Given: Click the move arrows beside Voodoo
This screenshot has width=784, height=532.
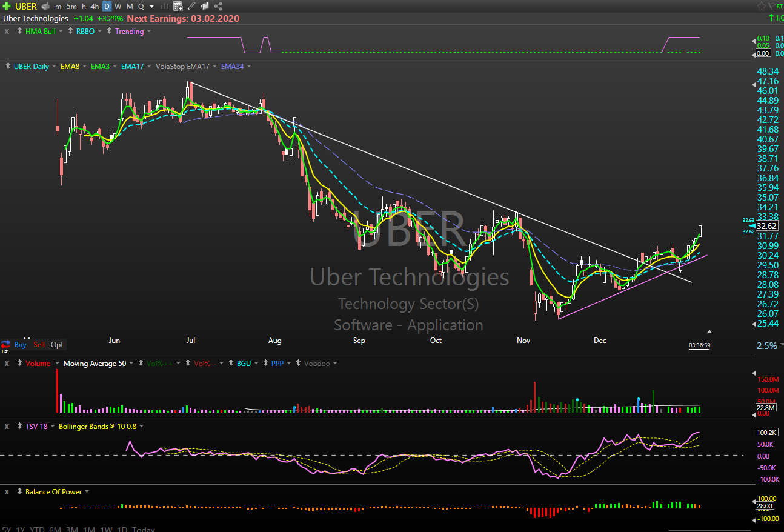Looking at the screenshot, I should tap(299, 363).
